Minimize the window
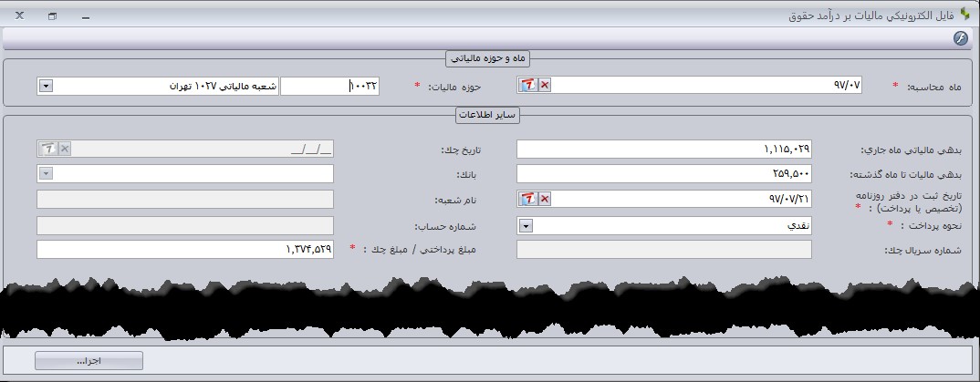This screenshot has height=382, width=980. pyautogui.click(x=86, y=16)
